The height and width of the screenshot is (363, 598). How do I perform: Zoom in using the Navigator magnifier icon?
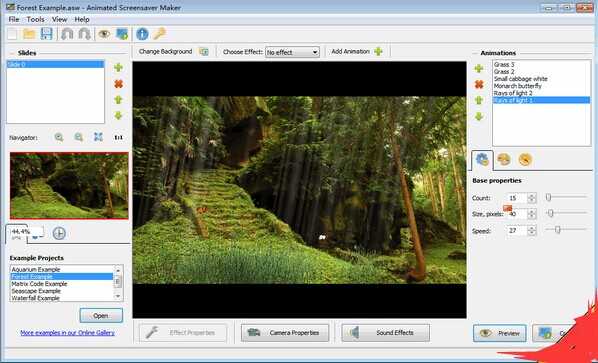(x=59, y=137)
